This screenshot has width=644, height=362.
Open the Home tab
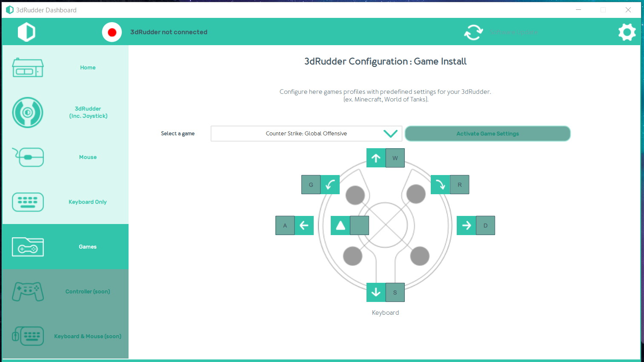point(66,68)
